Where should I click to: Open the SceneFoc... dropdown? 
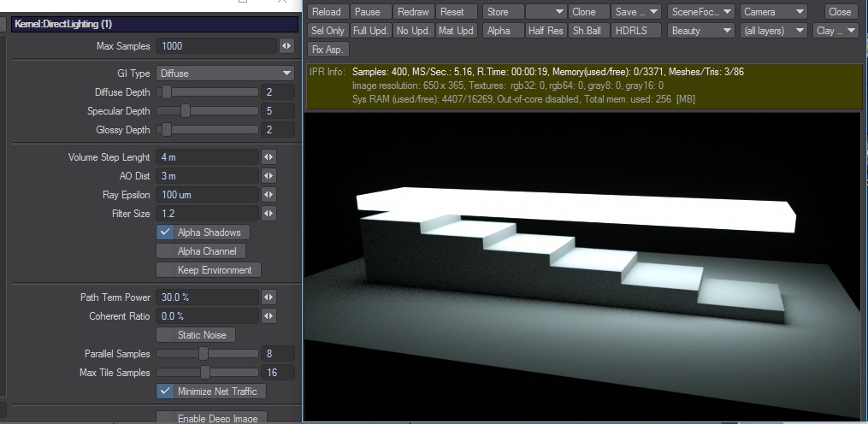coord(701,12)
